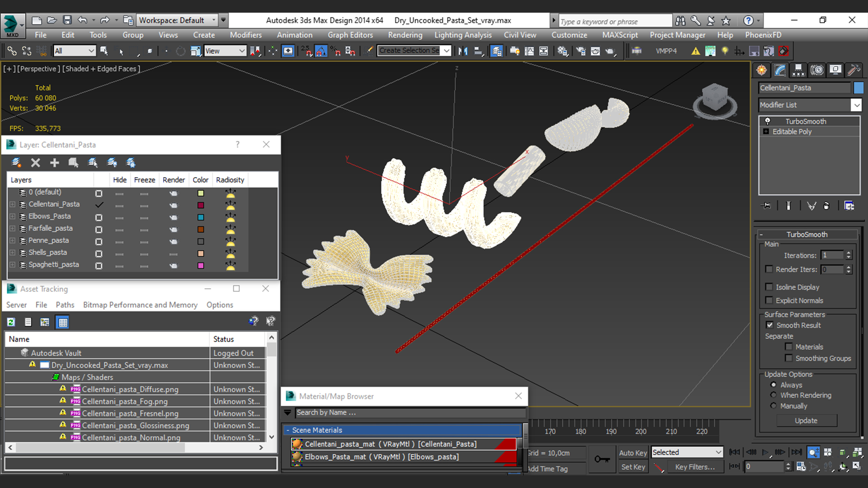This screenshot has height=488, width=868.
Task: Open the Graph Editors menu
Action: [350, 35]
